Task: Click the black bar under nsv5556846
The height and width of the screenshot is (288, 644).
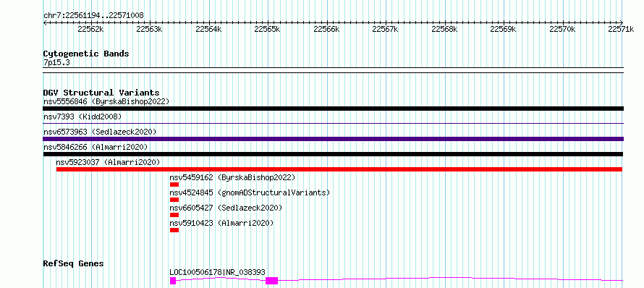Action: point(334,109)
